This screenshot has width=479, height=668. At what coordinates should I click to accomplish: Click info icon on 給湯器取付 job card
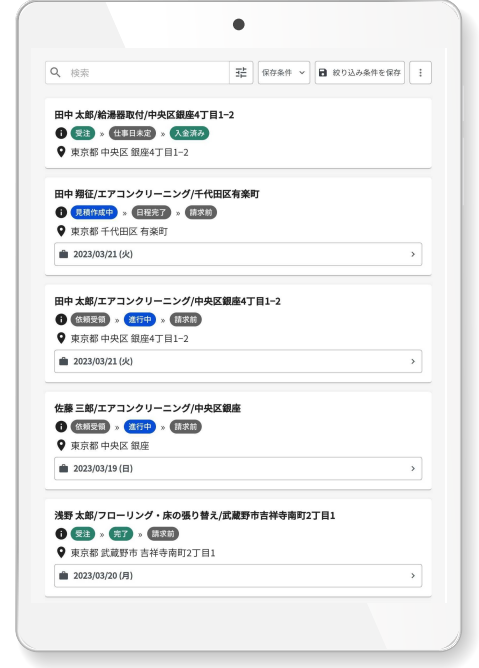pos(61,133)
